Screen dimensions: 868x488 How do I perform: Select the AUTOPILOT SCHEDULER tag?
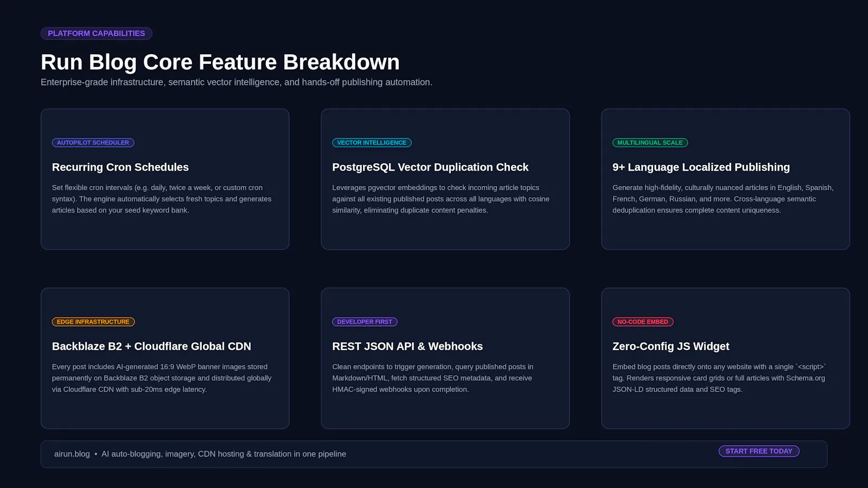(x=93, y=143)
